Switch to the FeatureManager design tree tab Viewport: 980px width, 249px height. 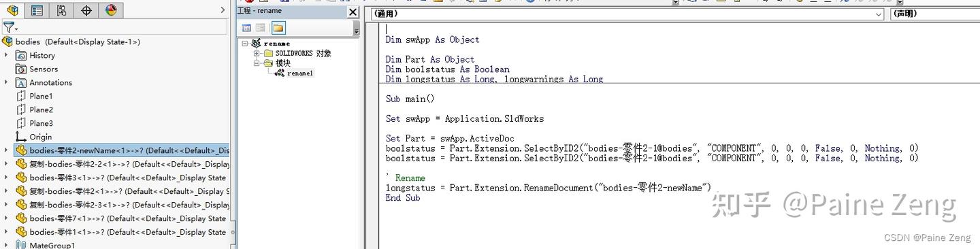tap(12, 10)
